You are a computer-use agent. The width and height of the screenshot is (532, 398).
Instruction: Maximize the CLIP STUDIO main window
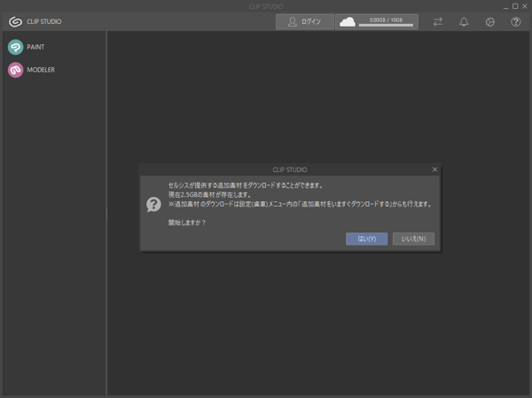point(515,6)
